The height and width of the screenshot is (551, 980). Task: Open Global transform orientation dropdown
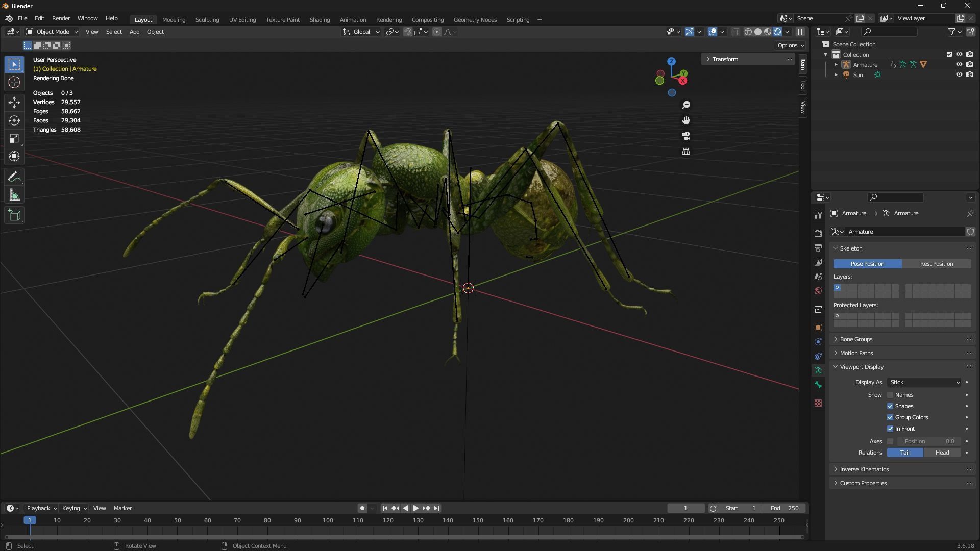click(361, 32)
